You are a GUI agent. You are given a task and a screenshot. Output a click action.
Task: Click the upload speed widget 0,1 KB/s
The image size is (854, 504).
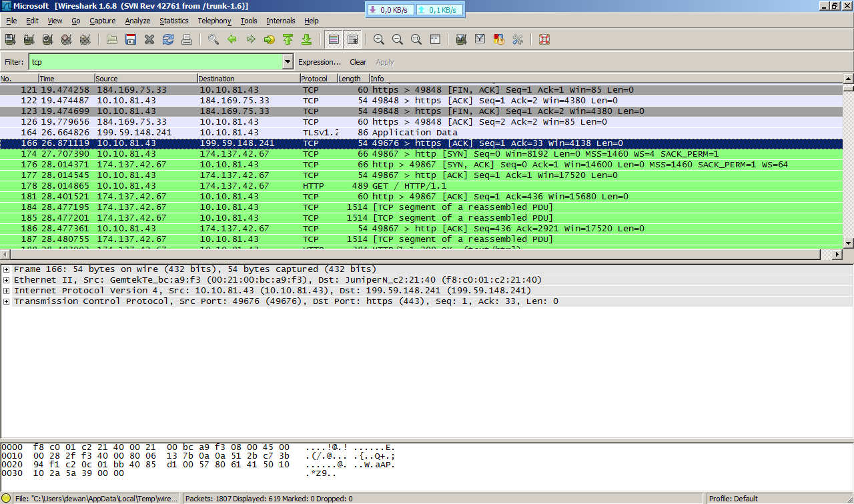pyautogui.click(x=439, y=10)
